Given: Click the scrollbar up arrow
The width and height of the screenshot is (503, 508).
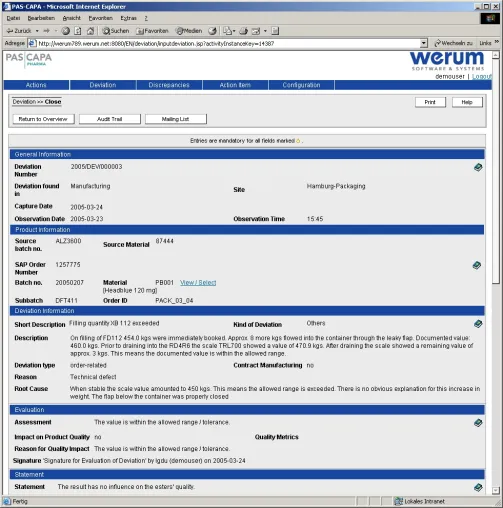Looking at the screenshot, I should [496, 55].
